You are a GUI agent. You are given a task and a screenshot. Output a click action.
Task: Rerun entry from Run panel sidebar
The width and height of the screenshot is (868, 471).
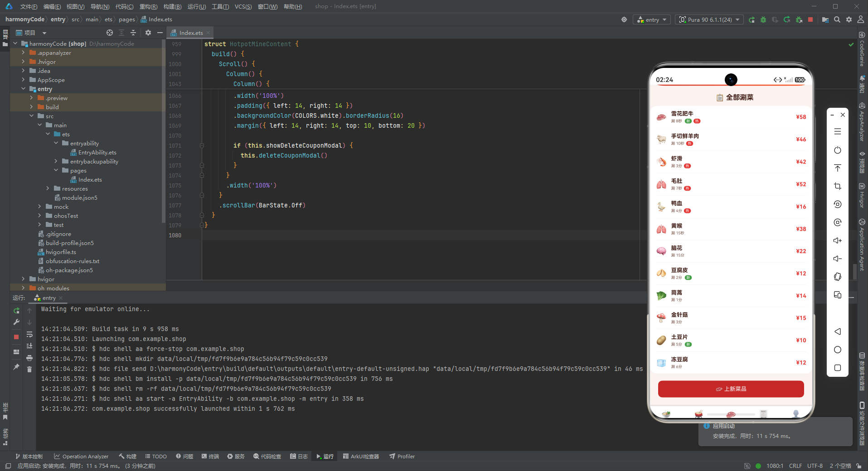tap(16, 311)
